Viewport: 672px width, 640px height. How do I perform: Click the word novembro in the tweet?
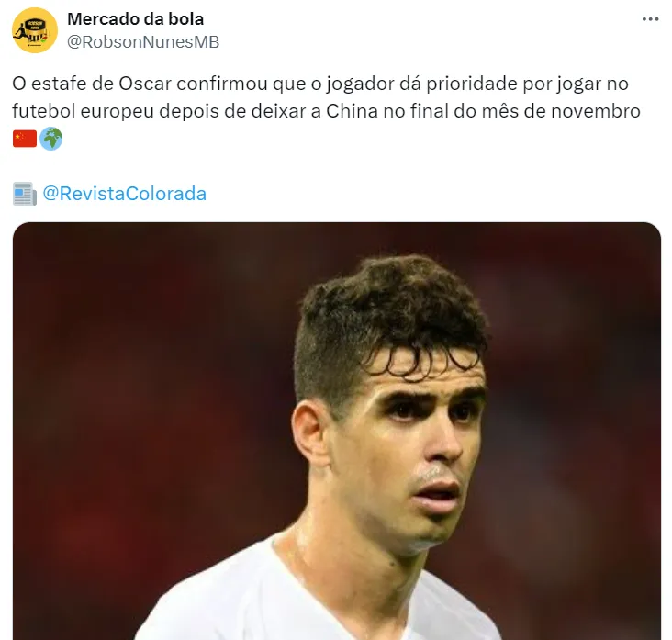595,111
